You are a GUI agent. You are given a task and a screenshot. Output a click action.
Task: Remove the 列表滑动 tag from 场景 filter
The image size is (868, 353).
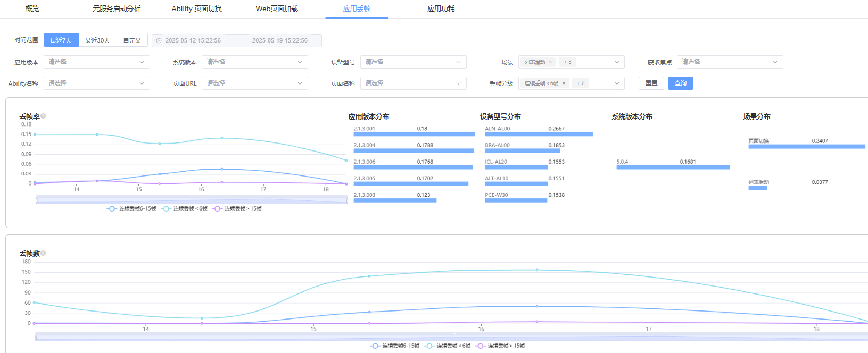(x=550, y=62)
